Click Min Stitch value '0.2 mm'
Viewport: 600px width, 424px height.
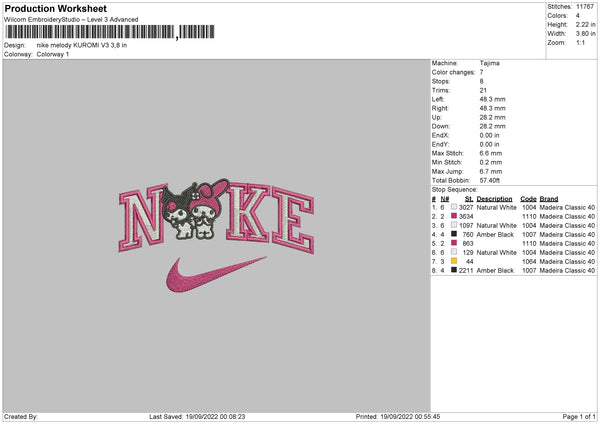click(491, 162)
